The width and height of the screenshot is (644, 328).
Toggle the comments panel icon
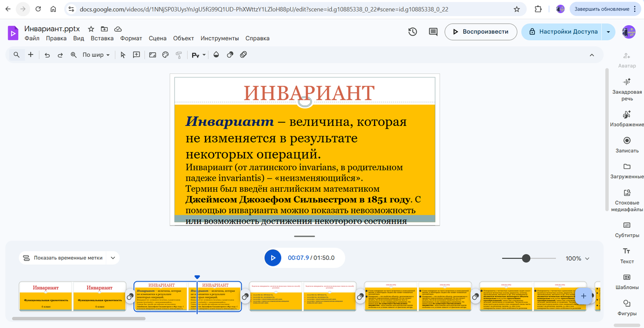pyautogui.click(x=433, y=32)
